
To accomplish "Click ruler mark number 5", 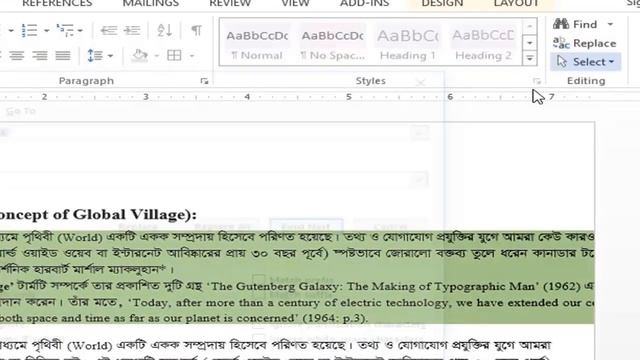I will click(x=349, y=97).
